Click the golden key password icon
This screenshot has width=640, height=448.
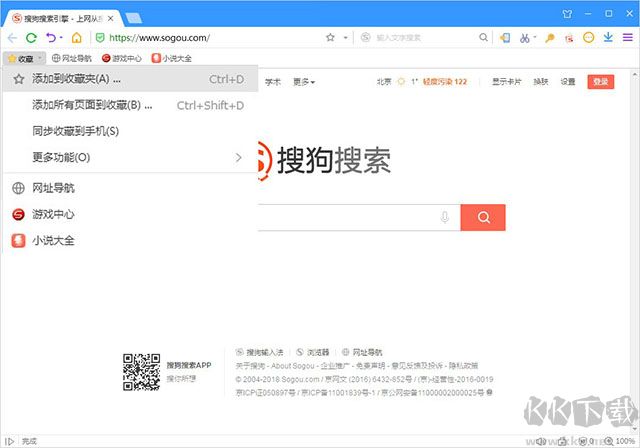click(x=550, y=38)
